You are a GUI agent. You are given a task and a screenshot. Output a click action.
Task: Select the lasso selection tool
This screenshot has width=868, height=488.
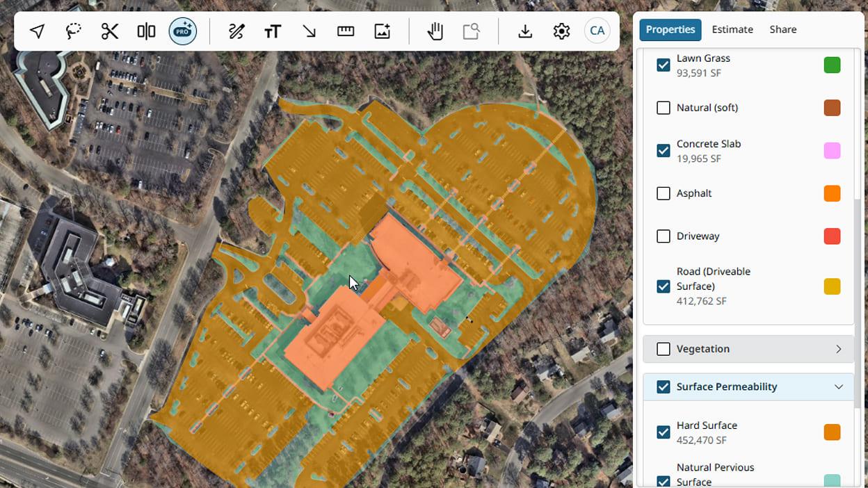click(74, 31)
